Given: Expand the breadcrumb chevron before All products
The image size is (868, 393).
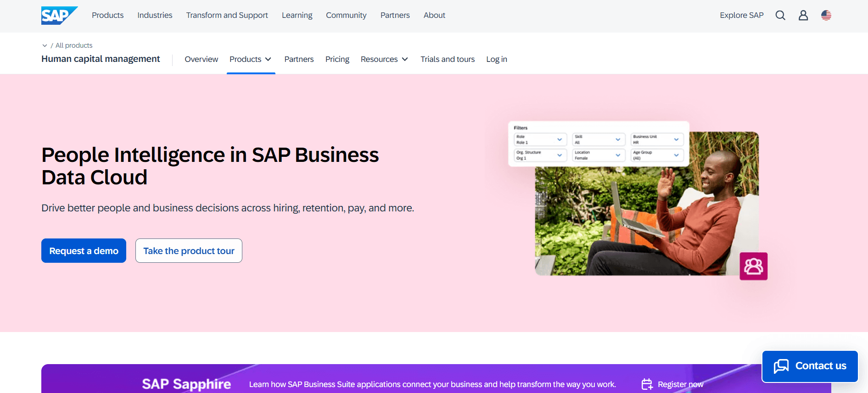Looking at the screenshot, I should [x=45, y=45].
